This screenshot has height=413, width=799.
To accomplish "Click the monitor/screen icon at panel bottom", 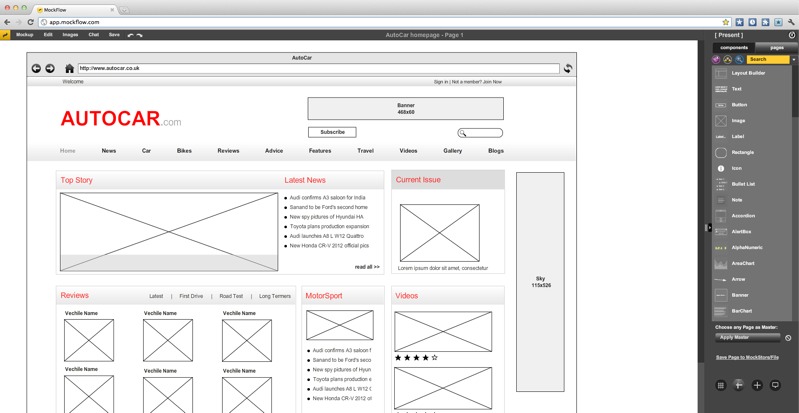I will pos(775,385).
